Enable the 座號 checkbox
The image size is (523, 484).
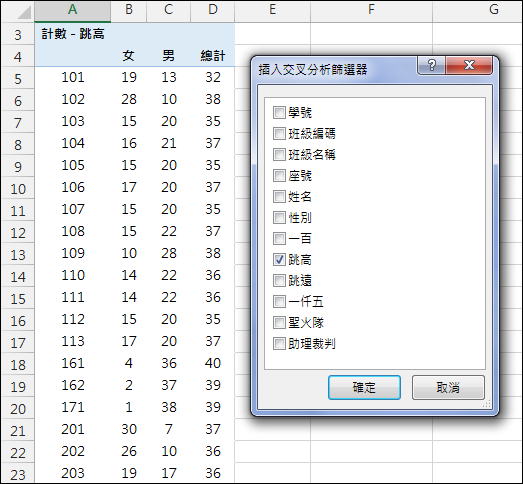279,175
